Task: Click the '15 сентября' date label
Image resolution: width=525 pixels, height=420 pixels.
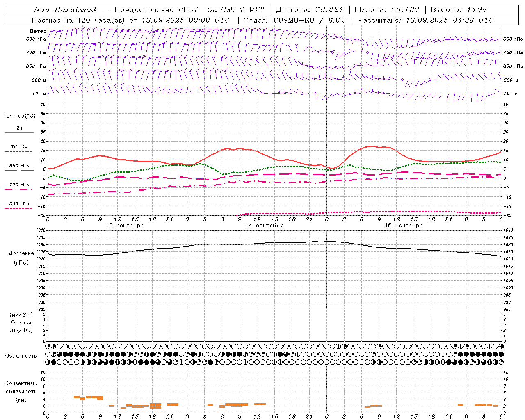Action: pyautogui.click(x=404, y=226)
